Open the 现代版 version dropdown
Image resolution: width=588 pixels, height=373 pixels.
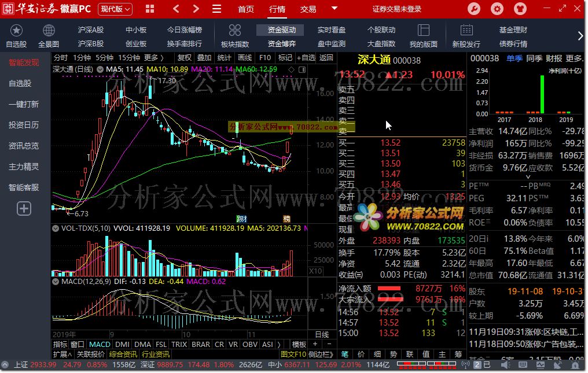coord(115,9)
